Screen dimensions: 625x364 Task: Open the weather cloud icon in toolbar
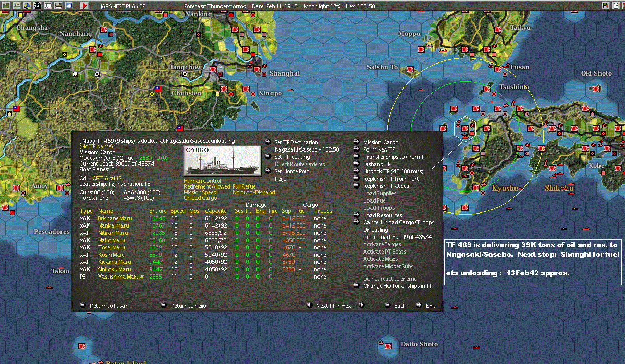tap(69, 5)
